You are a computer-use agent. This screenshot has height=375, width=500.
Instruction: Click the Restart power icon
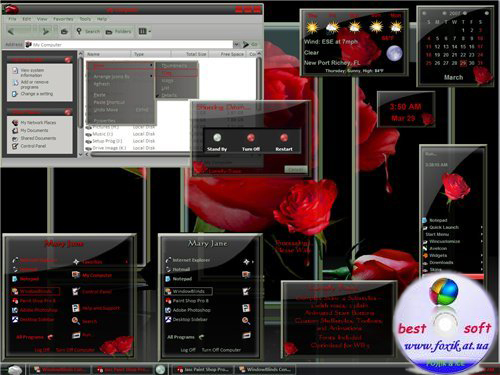[284, 137]
